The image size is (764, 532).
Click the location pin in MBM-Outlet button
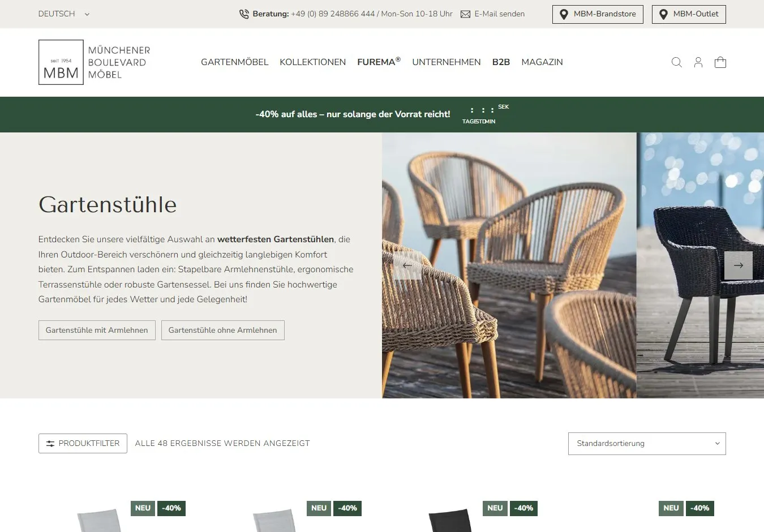[x=664, y=14]
